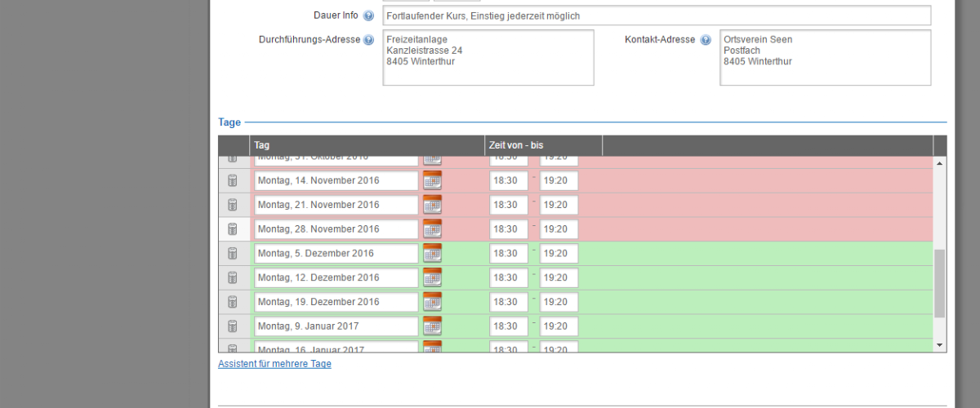This screenshot has height=408, width=980.
Task: Edit date field Montag, 19. Dezember 2016
Action: pos(336,302)
